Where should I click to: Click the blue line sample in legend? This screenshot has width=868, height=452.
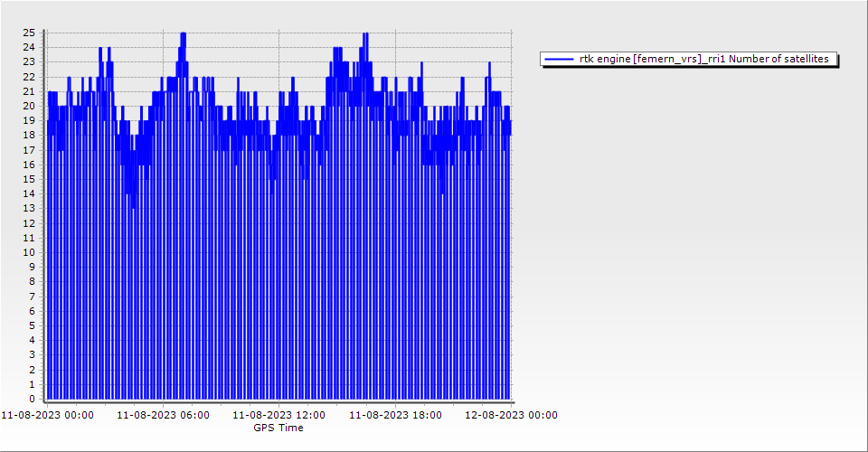(560, 59)
